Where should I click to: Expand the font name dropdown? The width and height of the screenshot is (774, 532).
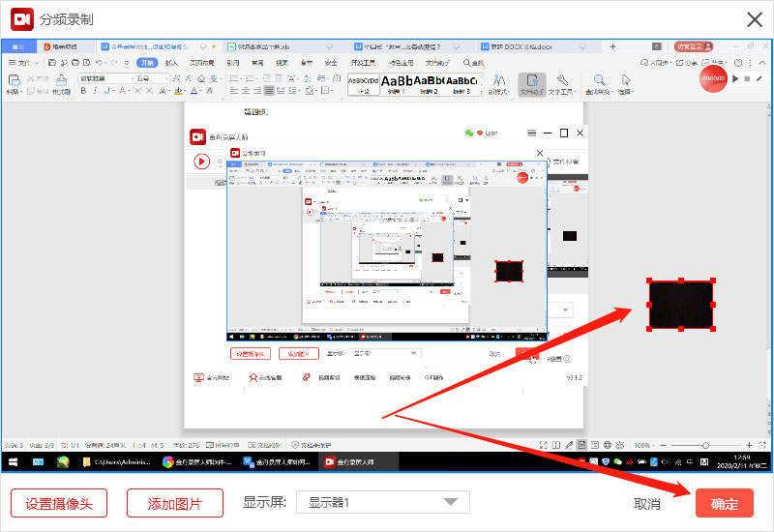(x=133, y=78)
